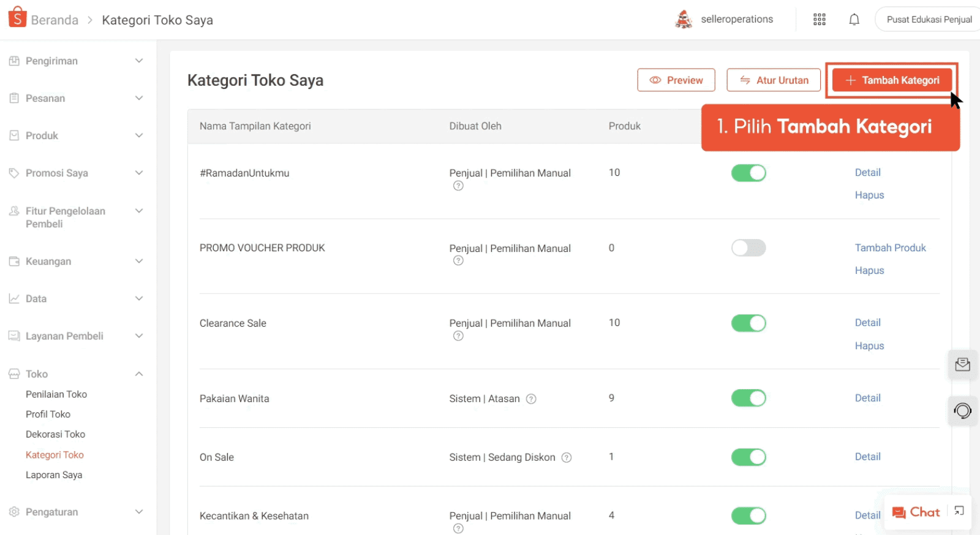Enable the PROMO VOUCHER PRODUK toggle

click(x=748, y=248)
